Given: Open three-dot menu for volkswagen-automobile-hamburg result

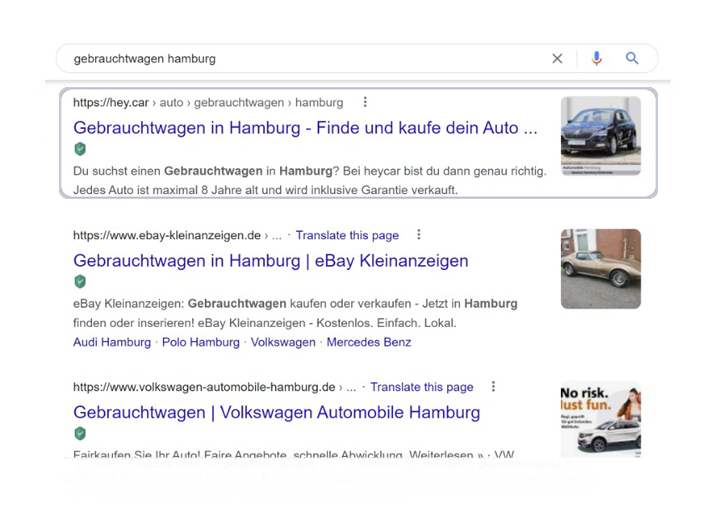Looking at the screenshot, I should tap(493, 386).
